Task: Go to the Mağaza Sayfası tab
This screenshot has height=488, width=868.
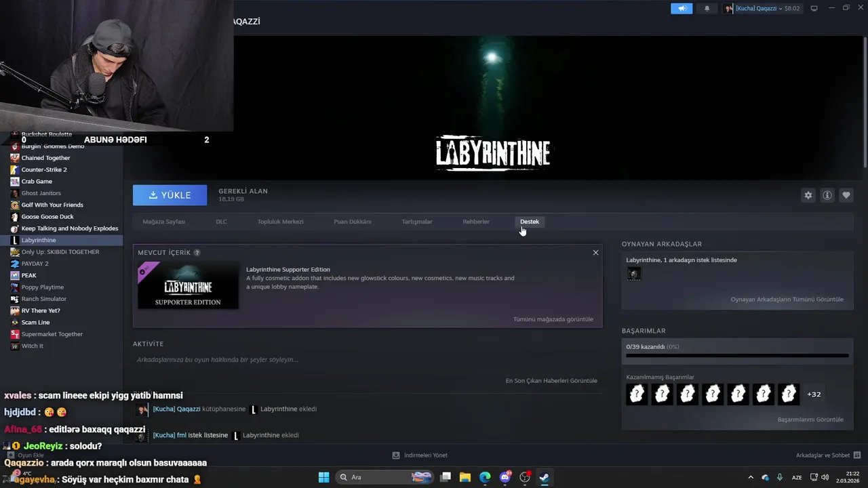Action: coord(163,222)
